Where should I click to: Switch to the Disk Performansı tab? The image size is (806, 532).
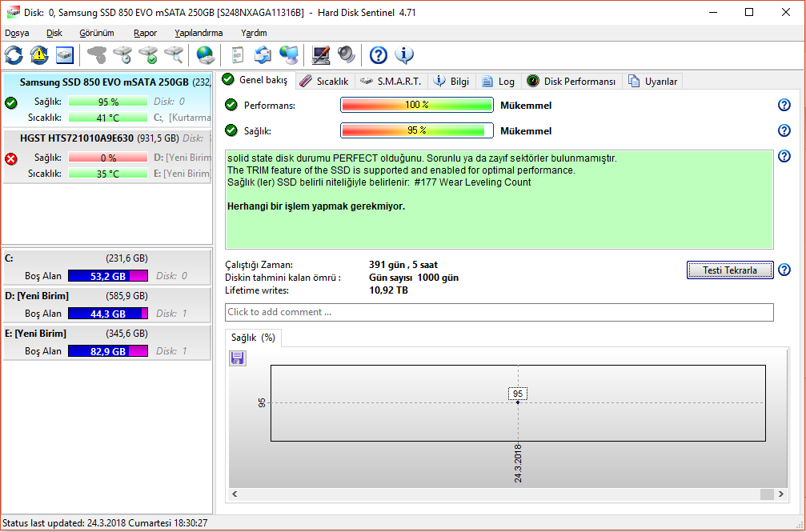(x=571, y=82)
